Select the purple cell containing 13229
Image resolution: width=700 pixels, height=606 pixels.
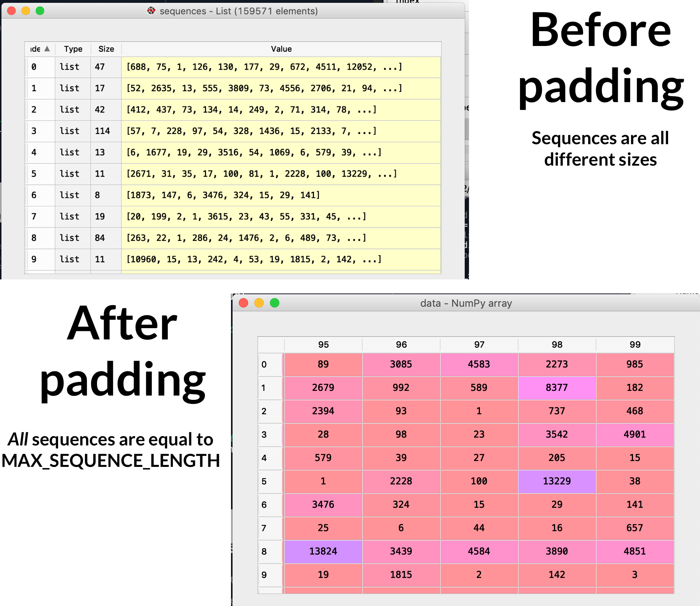(x=557, y=481)
